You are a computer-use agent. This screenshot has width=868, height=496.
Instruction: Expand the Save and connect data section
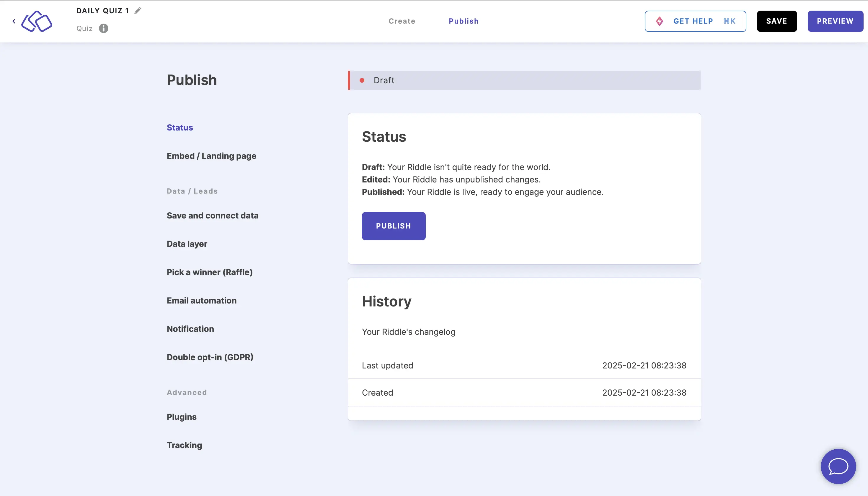coord(212,215)
